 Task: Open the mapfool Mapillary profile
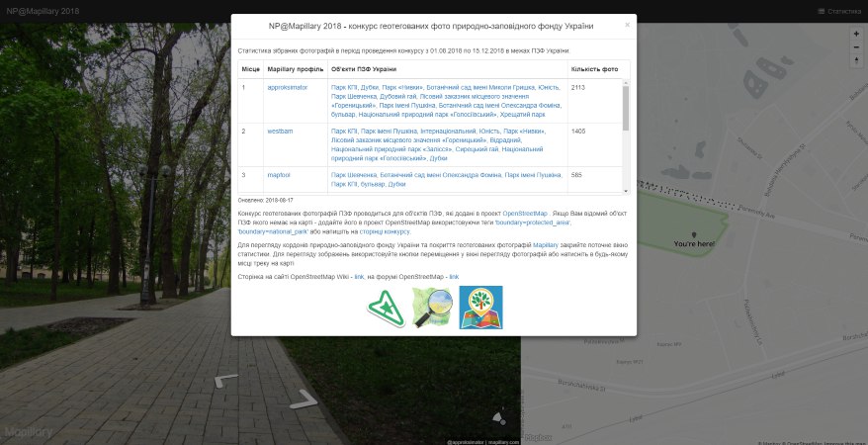[x=279, y=175]
